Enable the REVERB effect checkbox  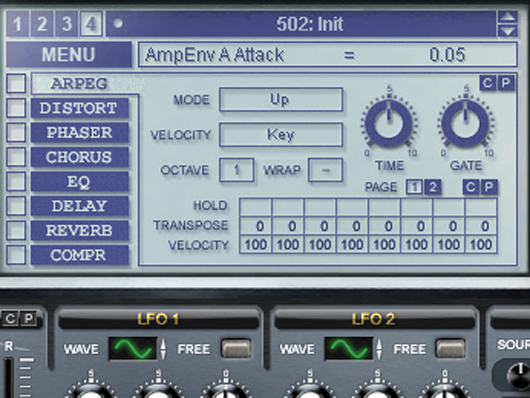point(16,230)
